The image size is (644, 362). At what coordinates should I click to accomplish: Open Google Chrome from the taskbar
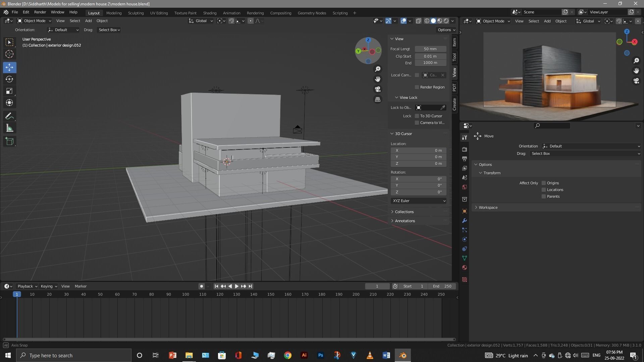(288, 355)
